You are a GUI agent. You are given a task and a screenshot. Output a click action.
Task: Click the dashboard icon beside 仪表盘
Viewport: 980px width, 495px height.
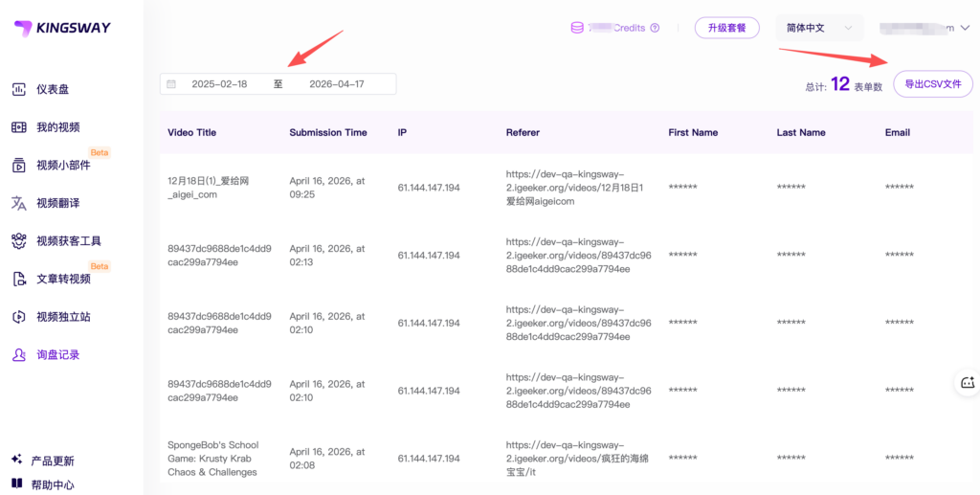(18, 89)
